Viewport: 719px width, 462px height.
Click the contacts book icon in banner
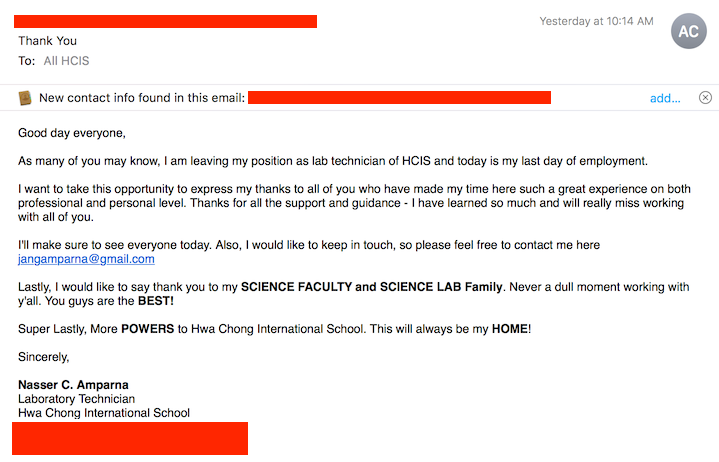(x=25, y=98)
